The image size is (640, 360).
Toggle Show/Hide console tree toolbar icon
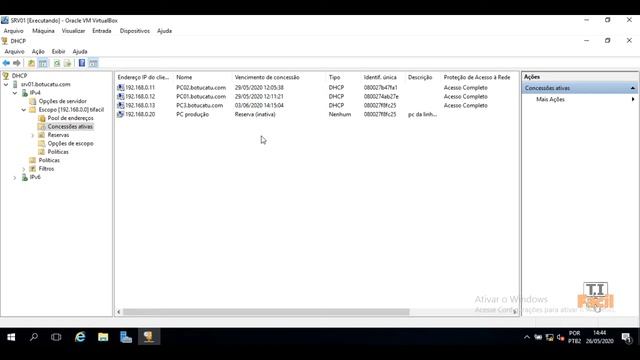pyautogui.click(x=43, y=63)
